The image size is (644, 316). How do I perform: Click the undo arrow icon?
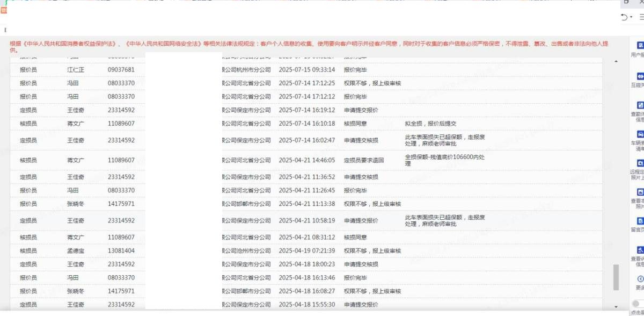pyautogui.click(x=624, y=17)
